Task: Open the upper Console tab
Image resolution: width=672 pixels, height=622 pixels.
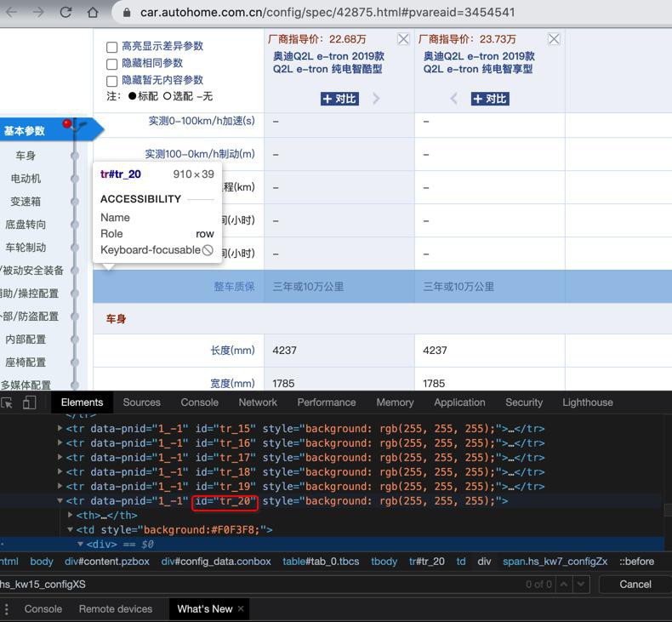Action: click(199, 402)
